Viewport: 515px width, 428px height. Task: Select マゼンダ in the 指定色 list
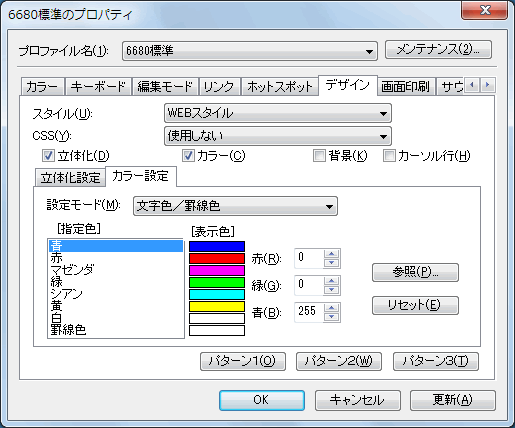click(x=116, y=270)
